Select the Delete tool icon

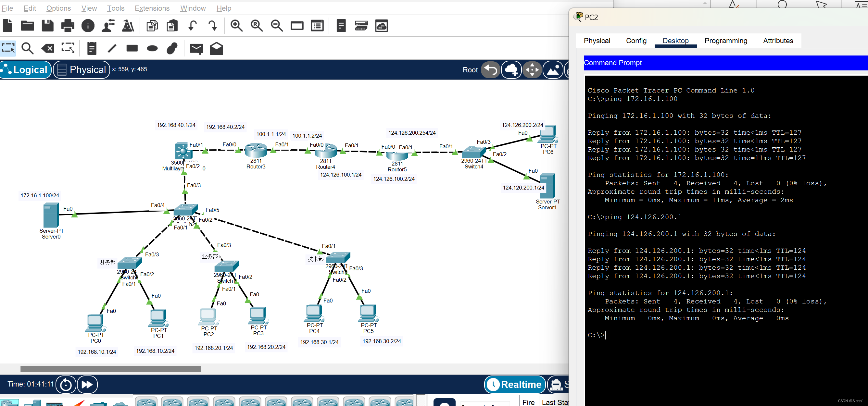click(x=48, y=48)
